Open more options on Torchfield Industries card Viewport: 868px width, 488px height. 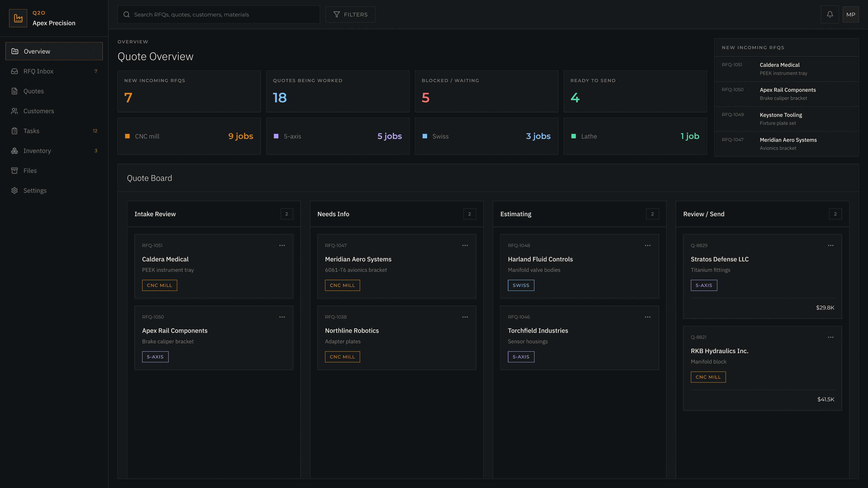point(648,317)
